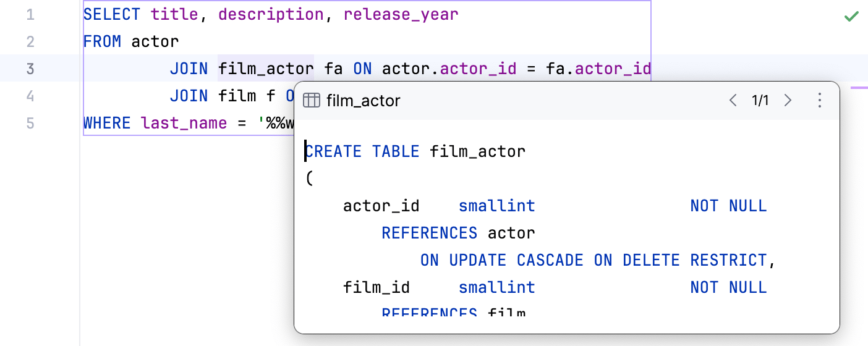Click the table icon beside film_actor
868x346 pixels.
click(x=312, y=101)
